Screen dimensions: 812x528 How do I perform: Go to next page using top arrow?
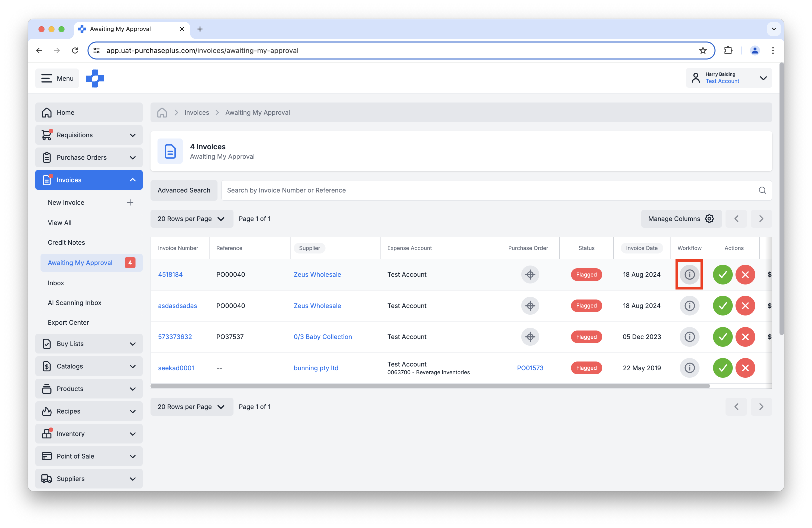pyautogui.click(x=761, y=219)
